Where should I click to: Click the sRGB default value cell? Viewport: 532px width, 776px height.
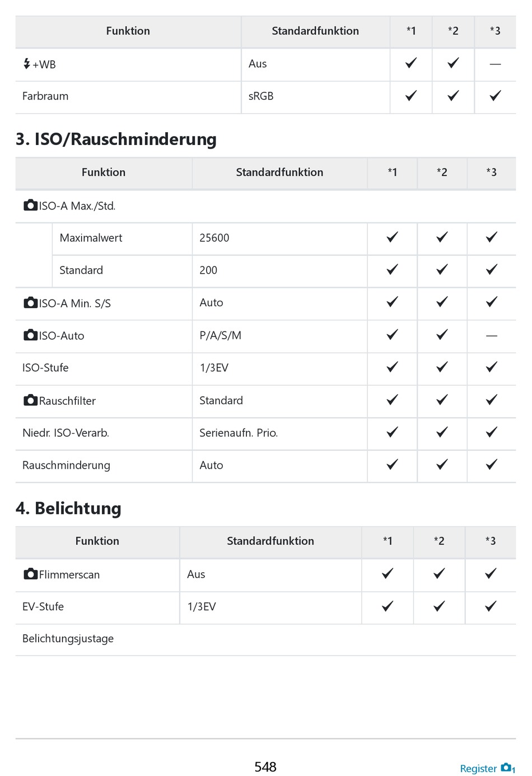pos(316,97)
